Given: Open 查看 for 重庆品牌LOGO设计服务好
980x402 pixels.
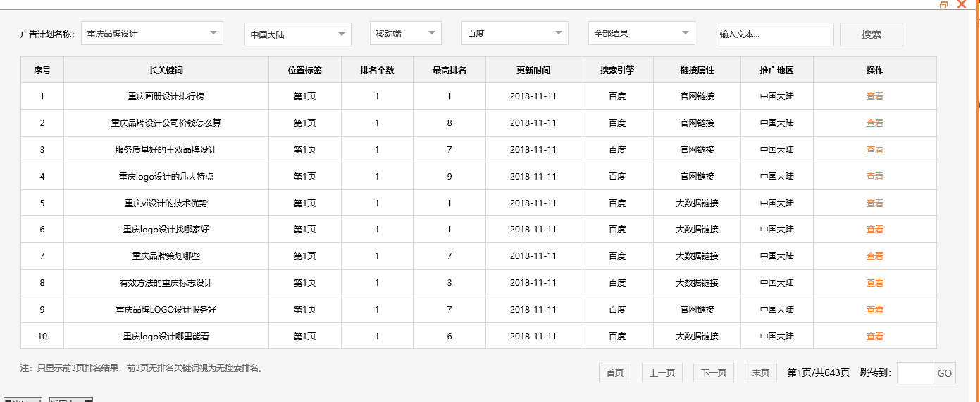Looking at the screenshot, I should pos(875,310).
